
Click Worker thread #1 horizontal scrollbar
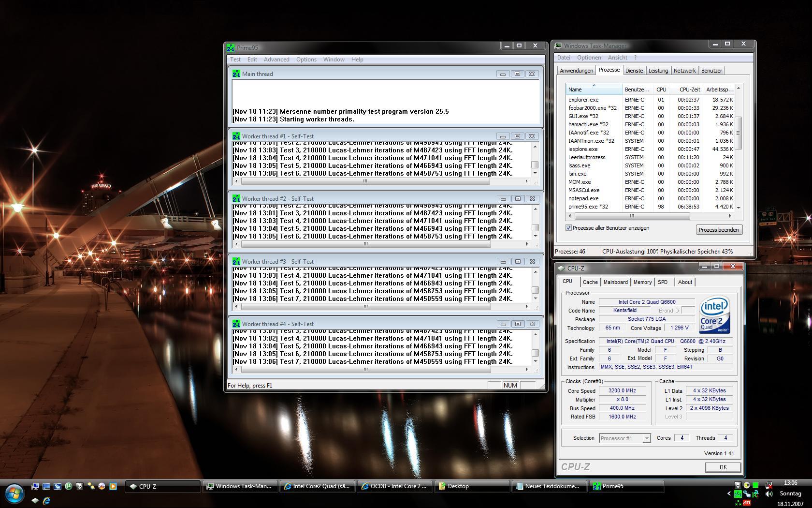[x=381, y=181]
